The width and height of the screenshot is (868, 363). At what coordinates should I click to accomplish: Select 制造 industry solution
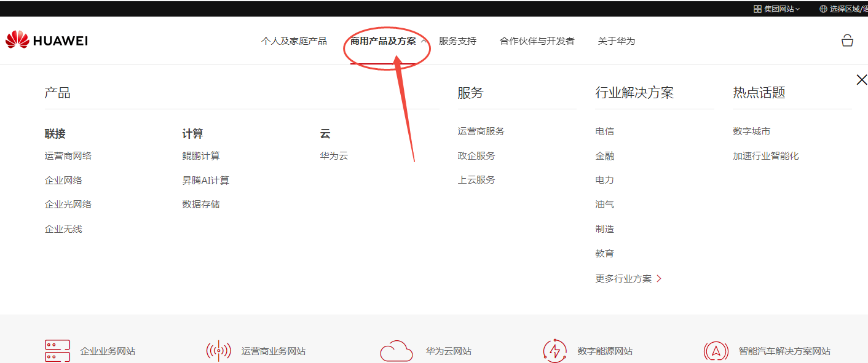coord(605,228)
